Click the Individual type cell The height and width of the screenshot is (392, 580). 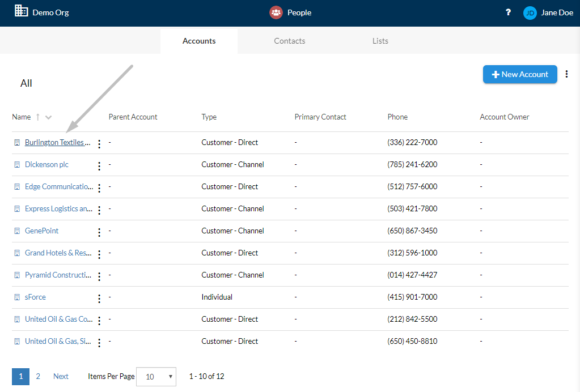[x=217, y=297]
